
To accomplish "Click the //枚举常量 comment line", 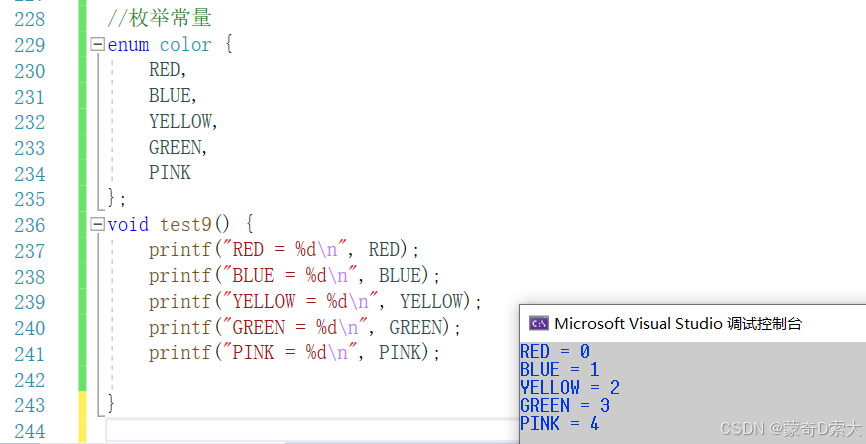I will (x=159, y=18).
